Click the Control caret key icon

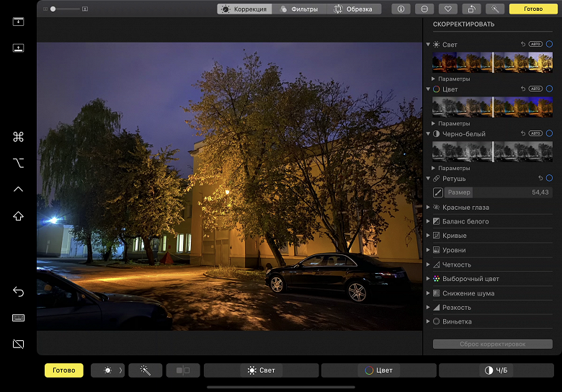(18, 190)
